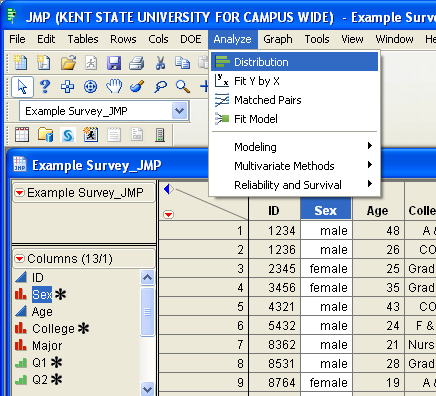436x396 pixels.
Task: Expand Reliability and Survival submenu
Action: (x=295, y=185)
